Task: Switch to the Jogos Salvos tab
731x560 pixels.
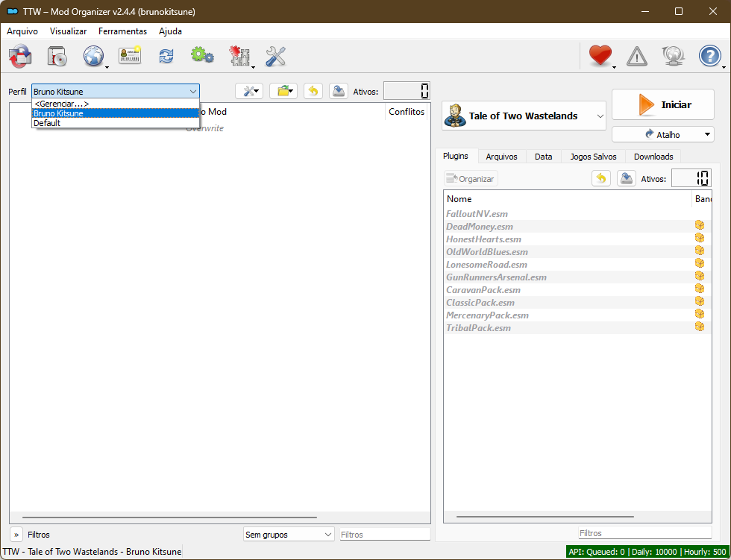Action: point(593,157)
